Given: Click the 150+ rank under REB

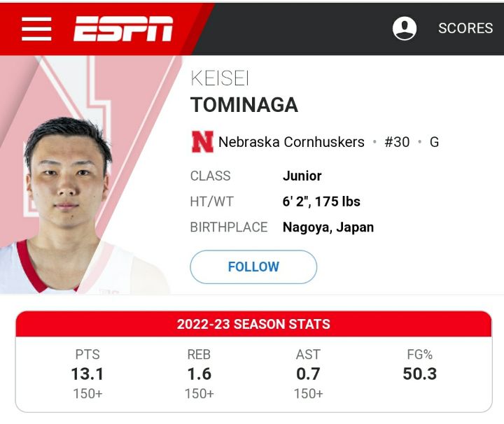Looking at the screenshot, I should [x=199, y=394].
